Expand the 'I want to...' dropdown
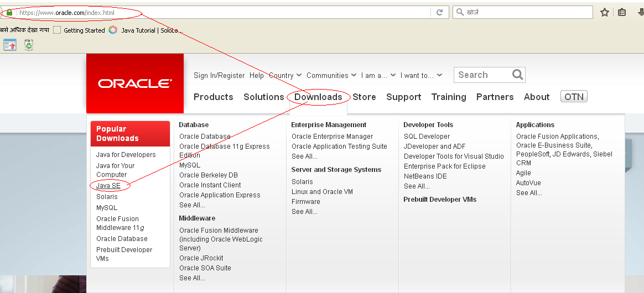This screenshot has width=644, height=293. [421, 76]
